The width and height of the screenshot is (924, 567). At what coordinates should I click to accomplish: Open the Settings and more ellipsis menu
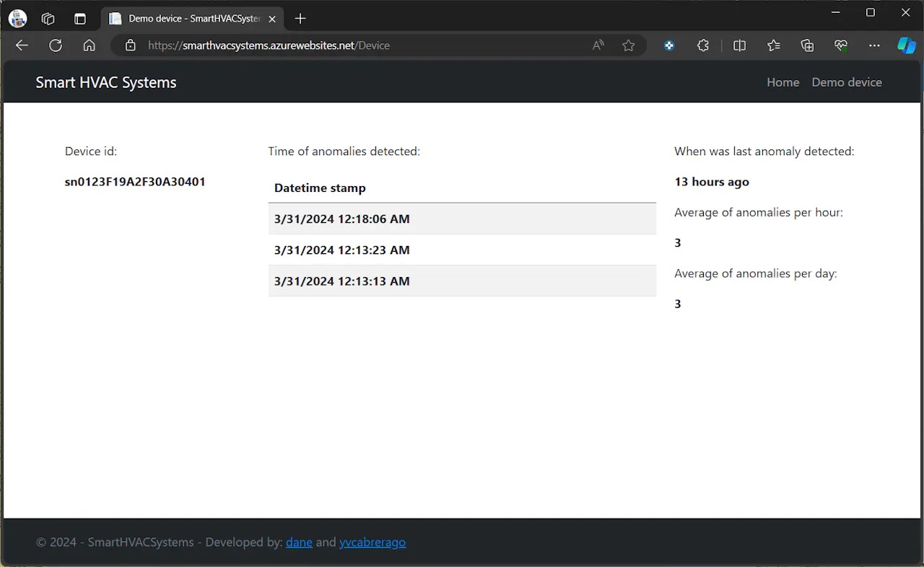874,45
